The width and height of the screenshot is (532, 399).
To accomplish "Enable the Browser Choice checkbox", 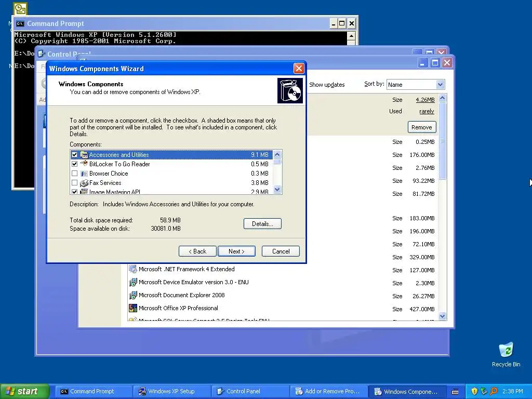I will [x=74, y=174].
